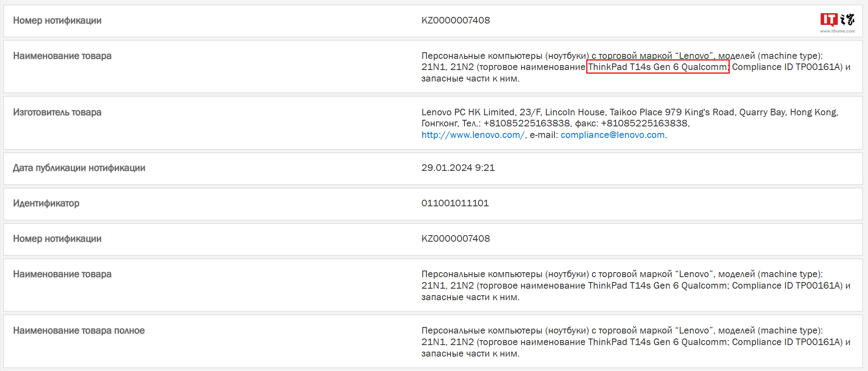
Task: Open the http://www.lenovo.com/ link
Action: click(473, 135)
